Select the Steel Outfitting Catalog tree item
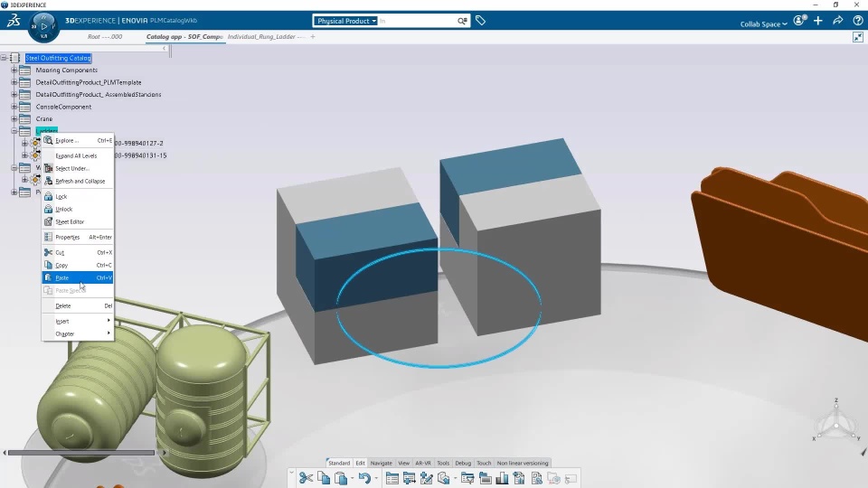 (x=58, y=58)
